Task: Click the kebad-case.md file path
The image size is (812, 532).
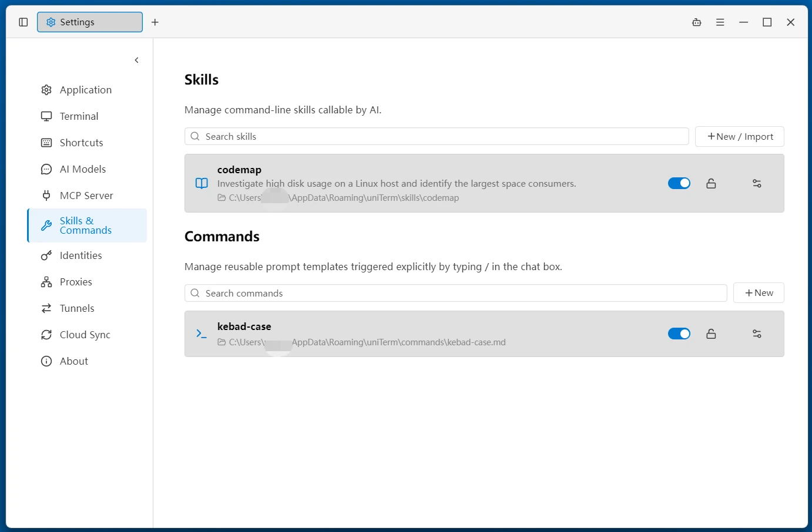Action: point(361,342)
